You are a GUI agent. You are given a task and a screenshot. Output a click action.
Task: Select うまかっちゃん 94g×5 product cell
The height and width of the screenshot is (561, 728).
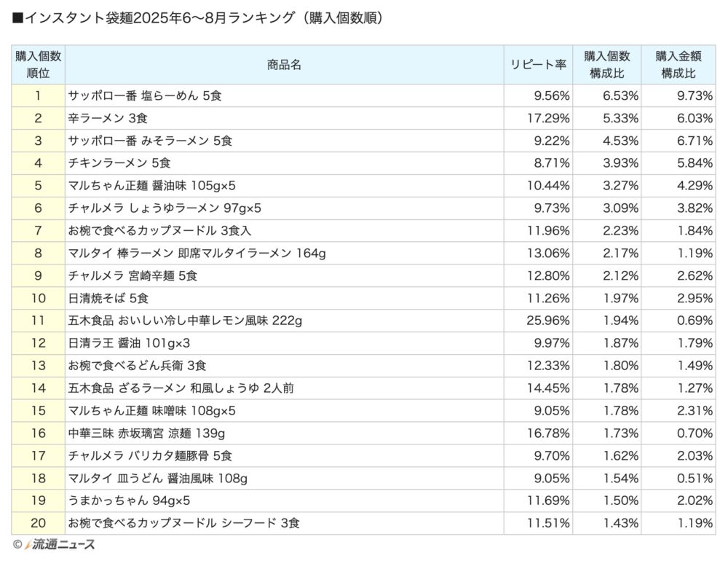284,501
